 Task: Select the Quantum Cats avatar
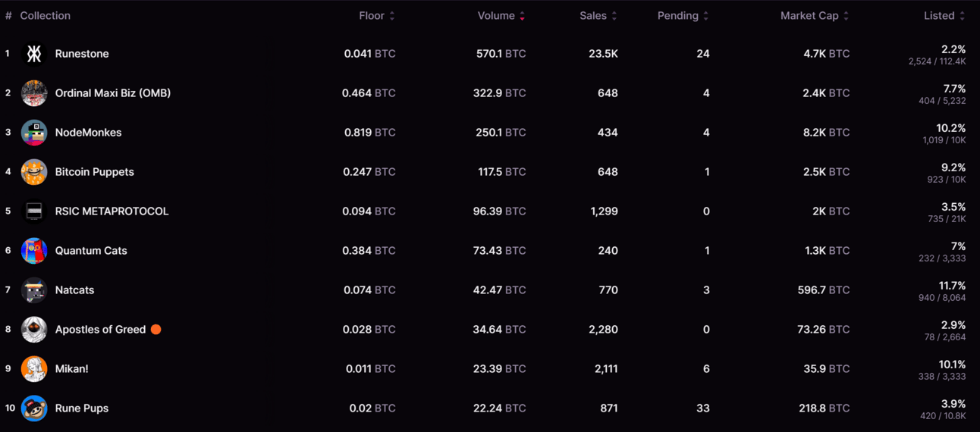pyautogui.click(x=34, y=251)
